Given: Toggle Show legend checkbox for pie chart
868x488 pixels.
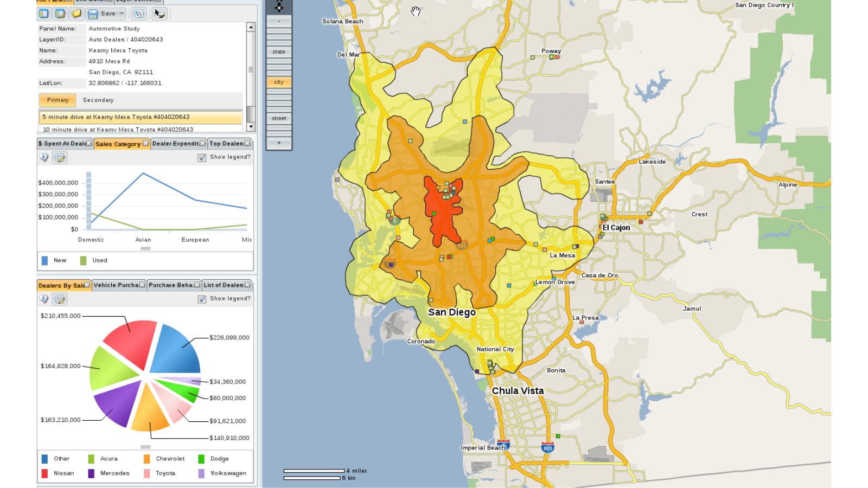Looking at the screenshot, I should (202, 299).
